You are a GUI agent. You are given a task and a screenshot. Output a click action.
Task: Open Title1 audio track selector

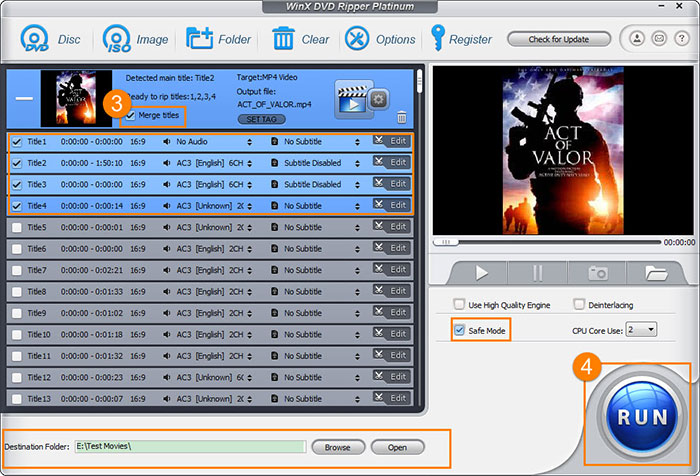tap(250, 142)
